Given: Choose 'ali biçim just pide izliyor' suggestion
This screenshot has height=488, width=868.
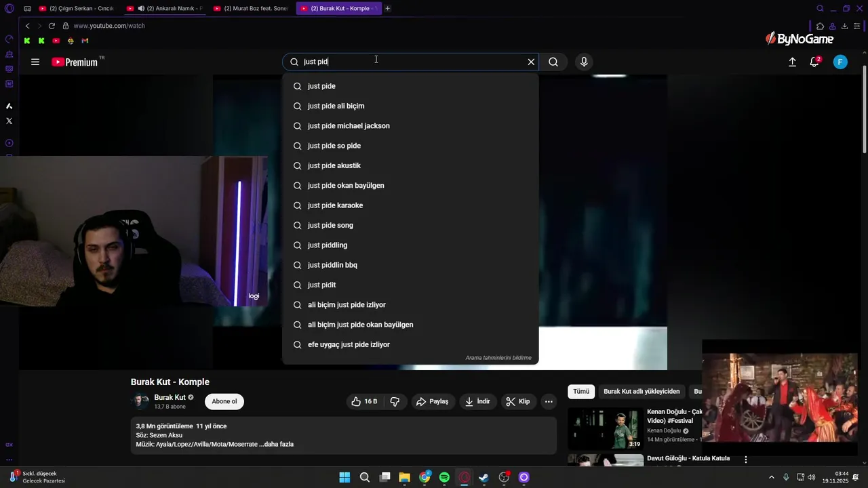Looking at the screenshot, I should [x=410, y=304].
